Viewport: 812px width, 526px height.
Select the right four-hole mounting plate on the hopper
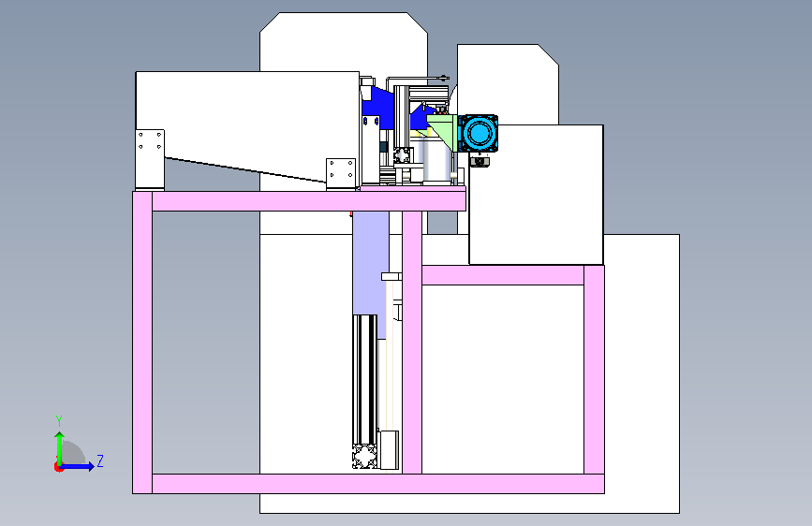click(341, 173)
